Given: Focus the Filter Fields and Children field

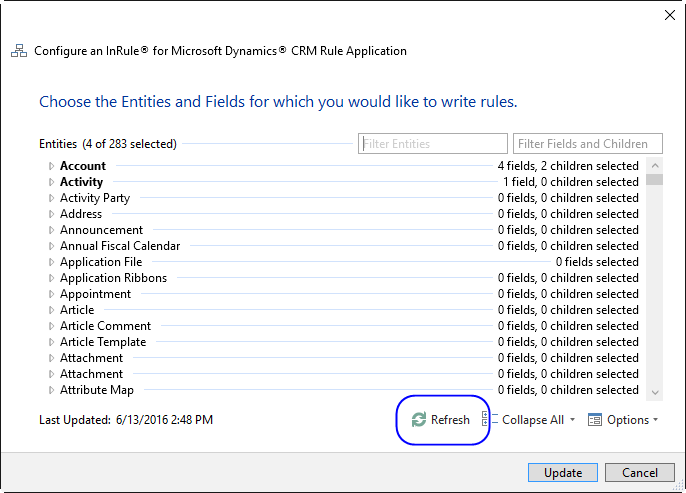Looking at the screenshot, I should click(588, 143).
